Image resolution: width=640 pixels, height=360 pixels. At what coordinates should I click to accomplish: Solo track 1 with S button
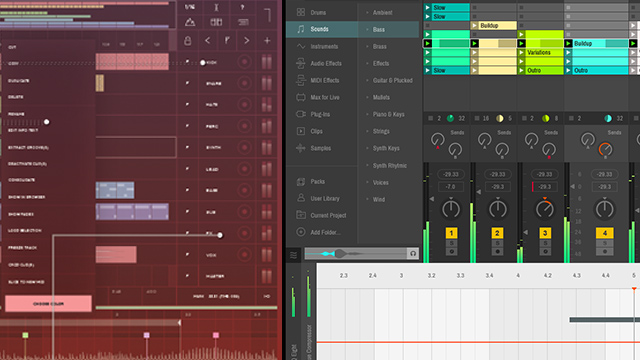451,243
